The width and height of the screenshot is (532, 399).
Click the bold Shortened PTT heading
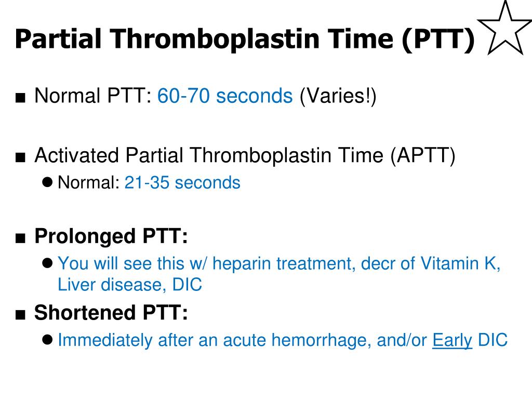pyautogui.click(x=111, y=312)
